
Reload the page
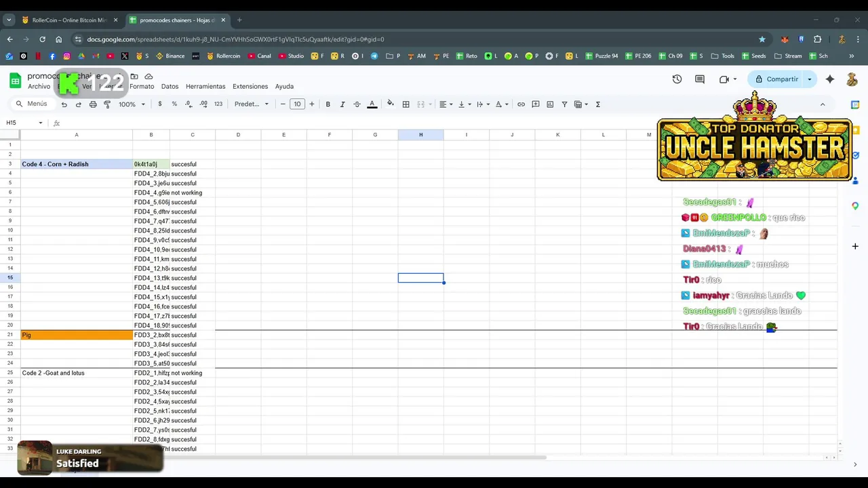point(42,39)
